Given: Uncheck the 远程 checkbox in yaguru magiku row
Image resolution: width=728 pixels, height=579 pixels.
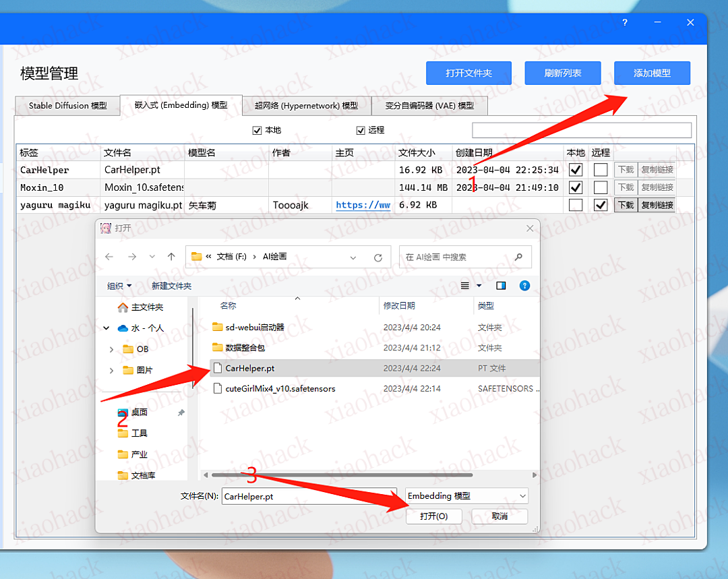Looking at the screenshot, I should click(x=601, y=205).
